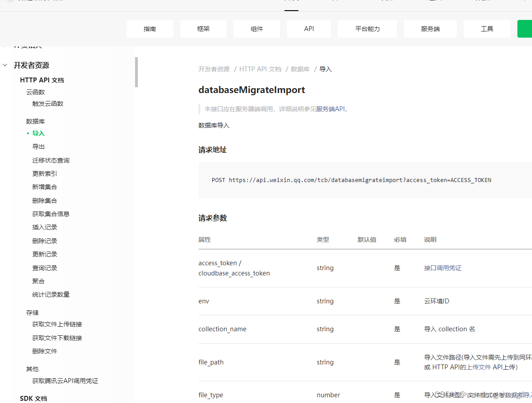The height and width of the screenshot is (403, 532).
Task: Open the 服务端 tab
Action: point(431,29)
